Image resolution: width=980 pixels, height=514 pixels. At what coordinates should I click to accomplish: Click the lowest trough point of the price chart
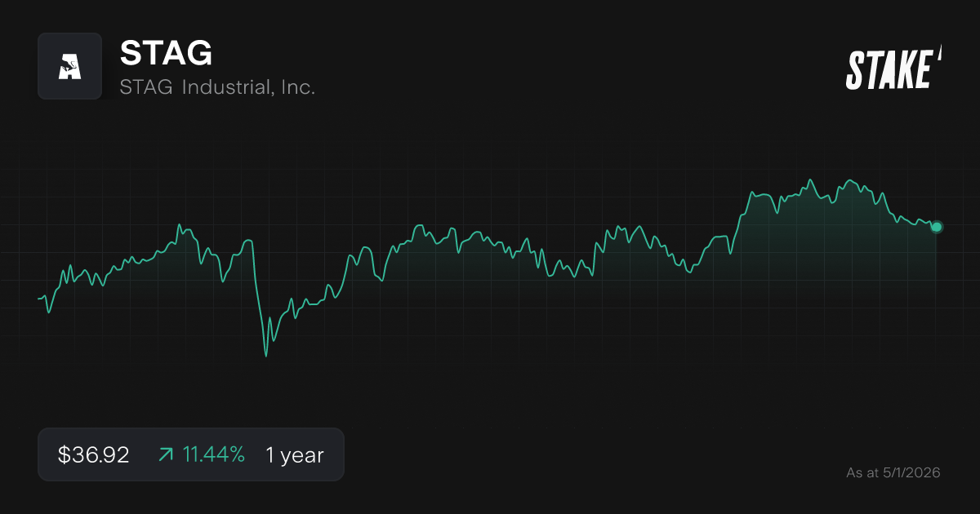pyautogui.click(x=266, y=357)
